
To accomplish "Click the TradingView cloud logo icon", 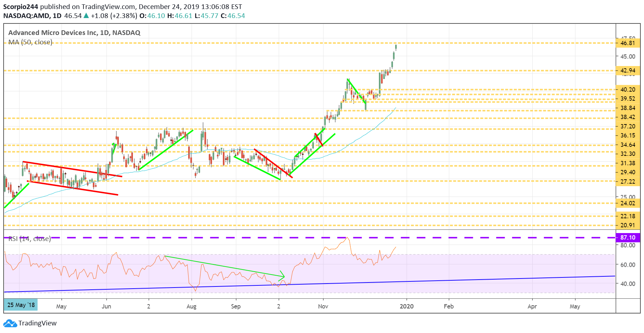I will [x=10, y=323].
